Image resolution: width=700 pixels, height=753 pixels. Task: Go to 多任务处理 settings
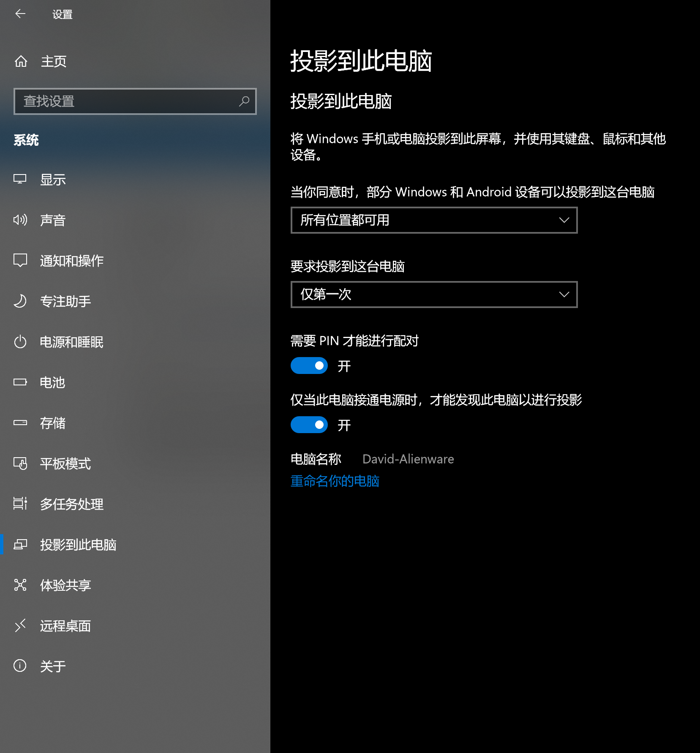tap(135, 504)
